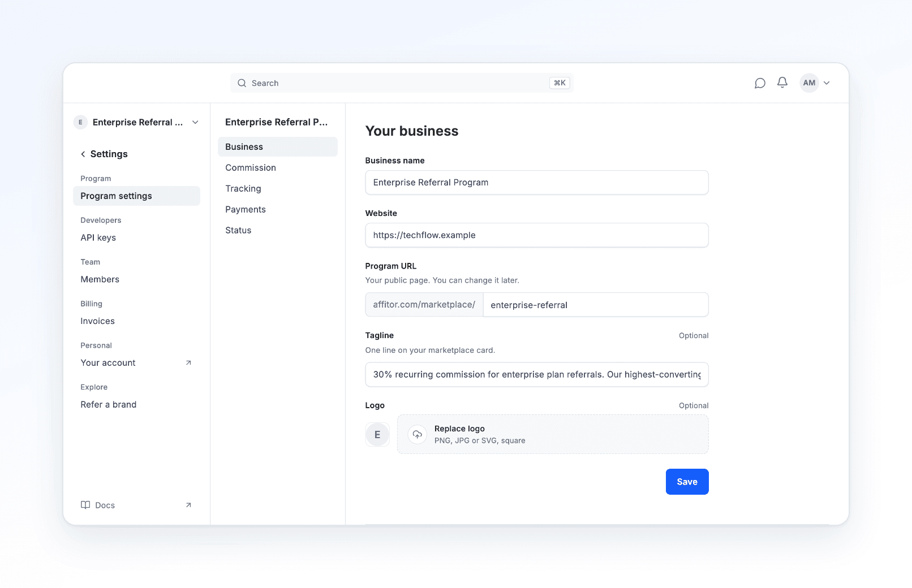The image size is (912, 588).
Task: Open the notifications bell
Action: click(x=782, y=83)
